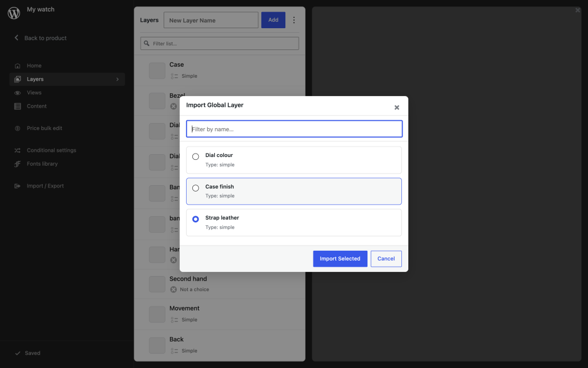Click the Case layer thumbnail
Viewport: 588px width, 368px height.
(157, 71)
